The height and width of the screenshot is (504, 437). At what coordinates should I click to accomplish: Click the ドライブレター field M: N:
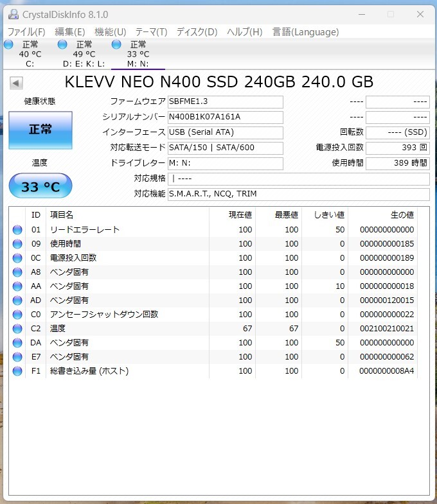pos(226,164)
